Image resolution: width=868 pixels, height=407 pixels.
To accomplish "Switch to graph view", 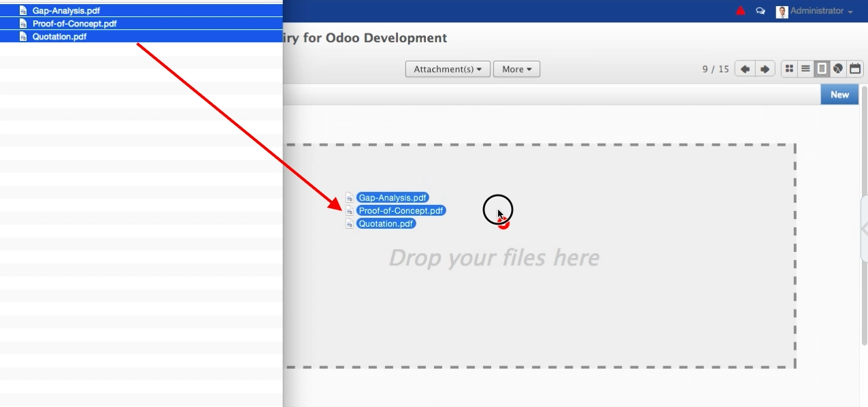I will 838,69.
